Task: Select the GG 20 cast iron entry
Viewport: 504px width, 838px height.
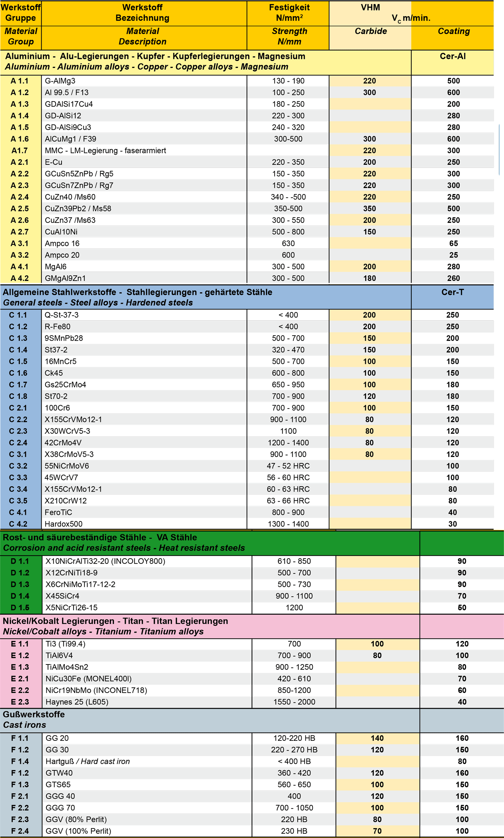Action: 57,738
